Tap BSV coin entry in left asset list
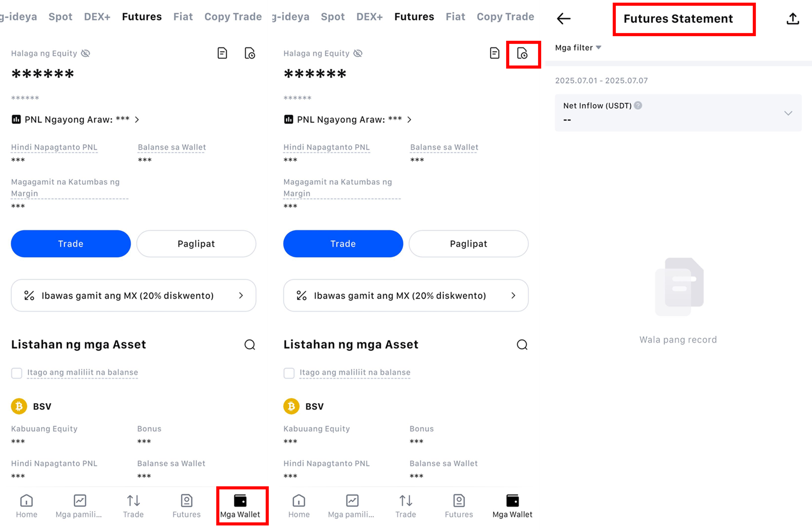Screen dimensions: 812x530 [x=32, y=406]
